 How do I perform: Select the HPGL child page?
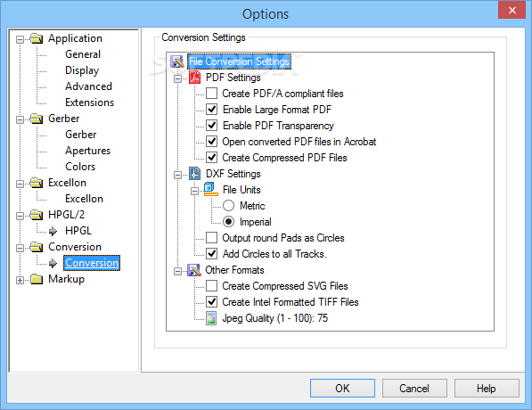click(78, 231)
